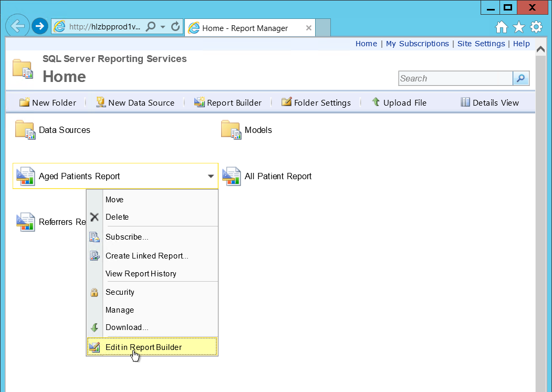Click the Security padlock icon
The image size is (552, 392).
[x=94, y=292]
